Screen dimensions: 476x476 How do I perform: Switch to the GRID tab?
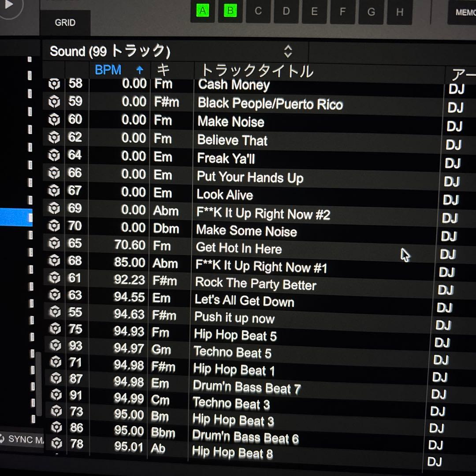coord(65,22)
